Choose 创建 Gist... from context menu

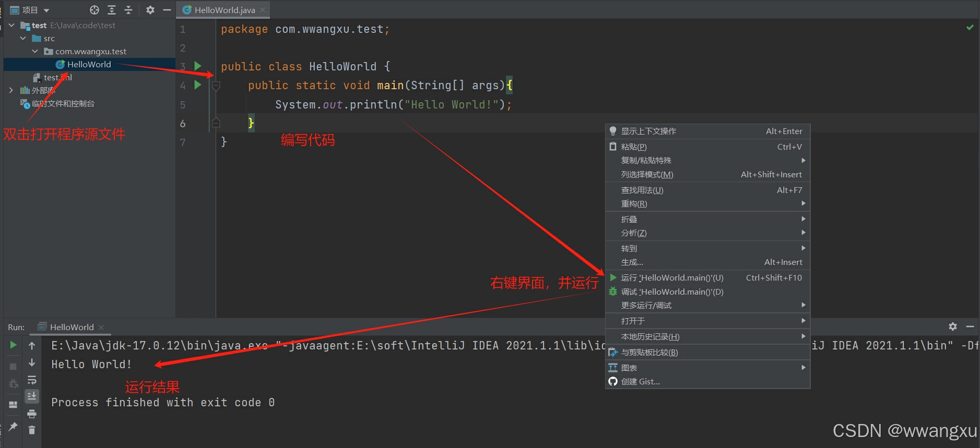707,381
